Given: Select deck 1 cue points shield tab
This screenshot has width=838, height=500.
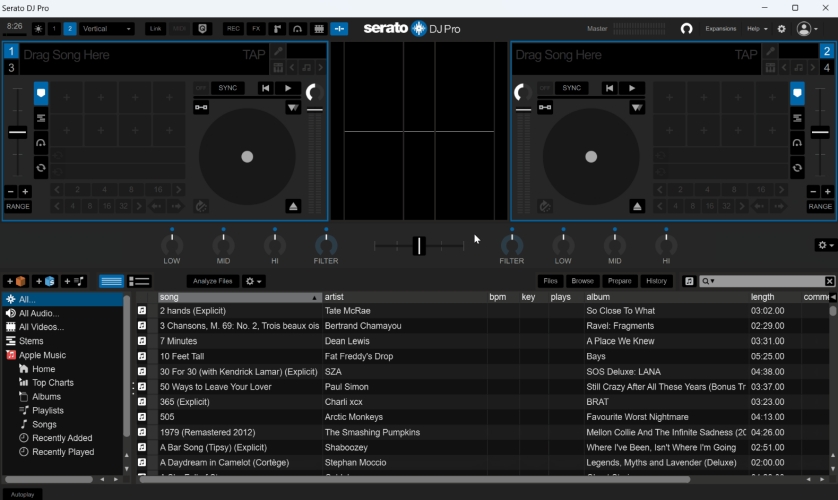Looking at the screenshot, I should coord(41,93).
